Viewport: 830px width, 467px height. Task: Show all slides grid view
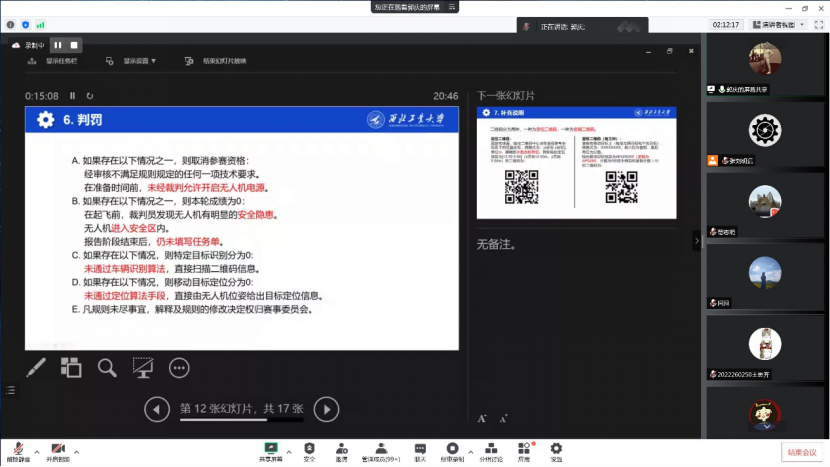[71, 368]
